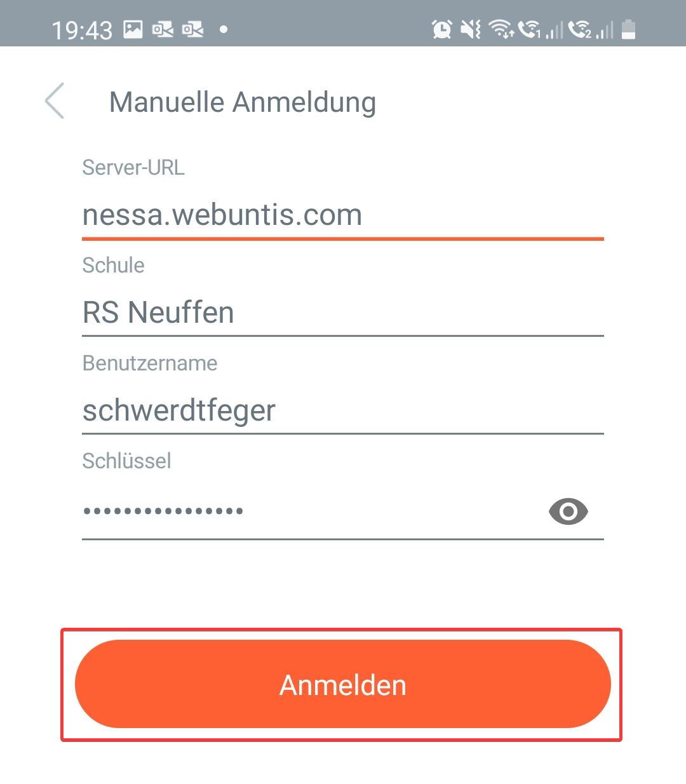The height and width of the screenshot is (784, 686).
Task: Tap the muted sound status icon
Action: coord(471,29)
